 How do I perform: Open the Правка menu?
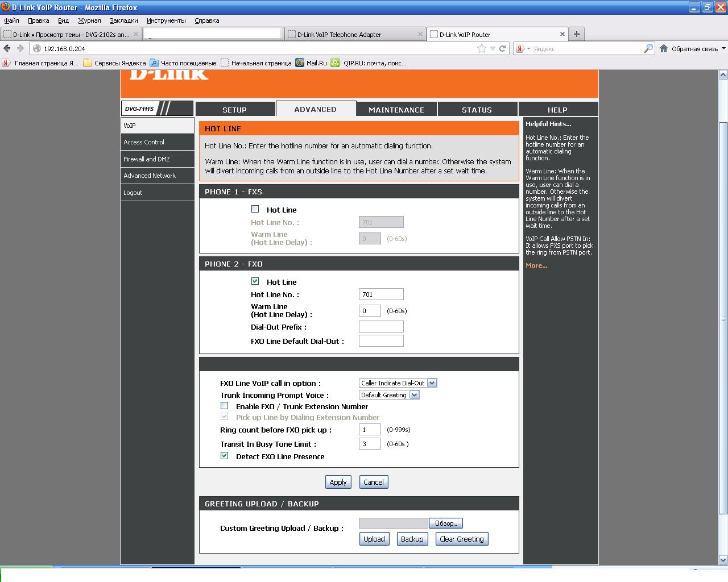click(39, 20)
